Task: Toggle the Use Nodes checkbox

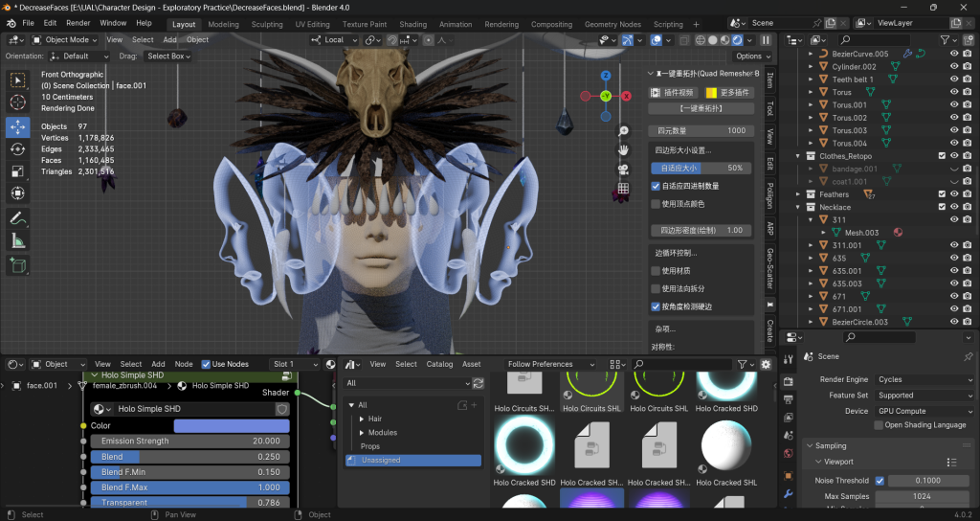Action: click(x=206, y=364)
